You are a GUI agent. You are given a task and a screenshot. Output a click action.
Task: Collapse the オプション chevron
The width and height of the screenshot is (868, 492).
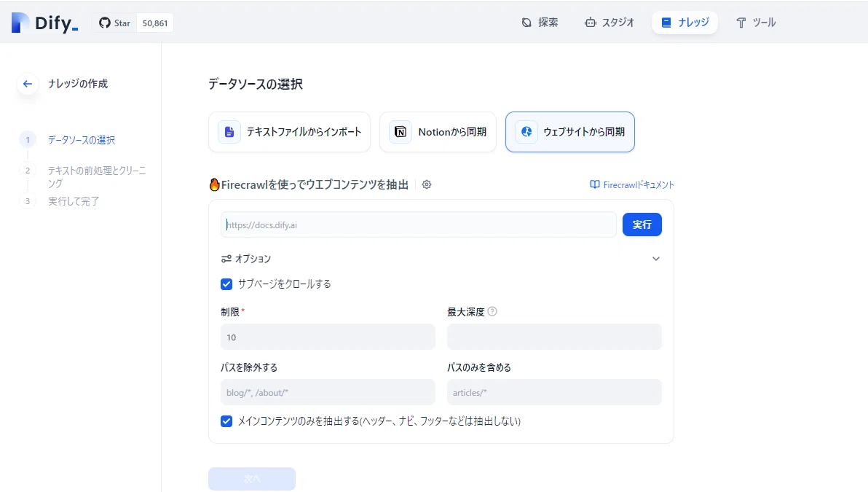coord(656,259)
